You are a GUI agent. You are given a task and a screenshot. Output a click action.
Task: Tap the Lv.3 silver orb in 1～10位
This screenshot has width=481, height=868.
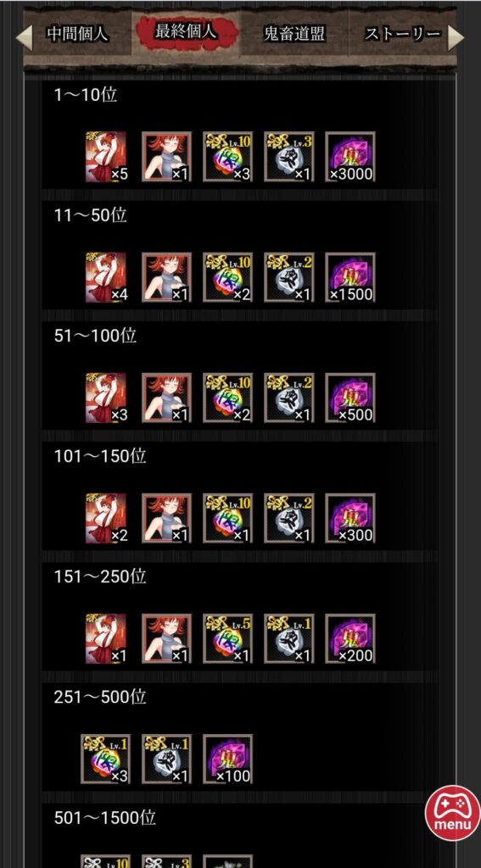[x=288, y=157]
